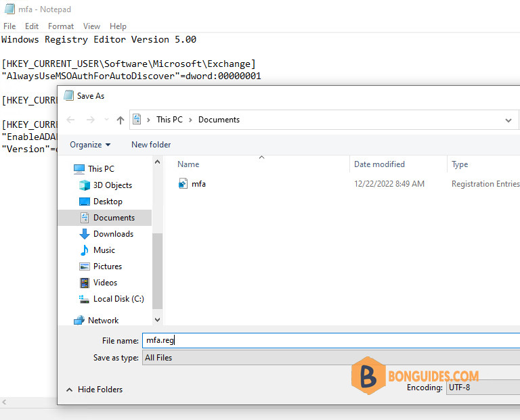This screenshot has height=420, width=520.
Task: Click the Notepad title bar icon
Action: (x=9, y=9)
